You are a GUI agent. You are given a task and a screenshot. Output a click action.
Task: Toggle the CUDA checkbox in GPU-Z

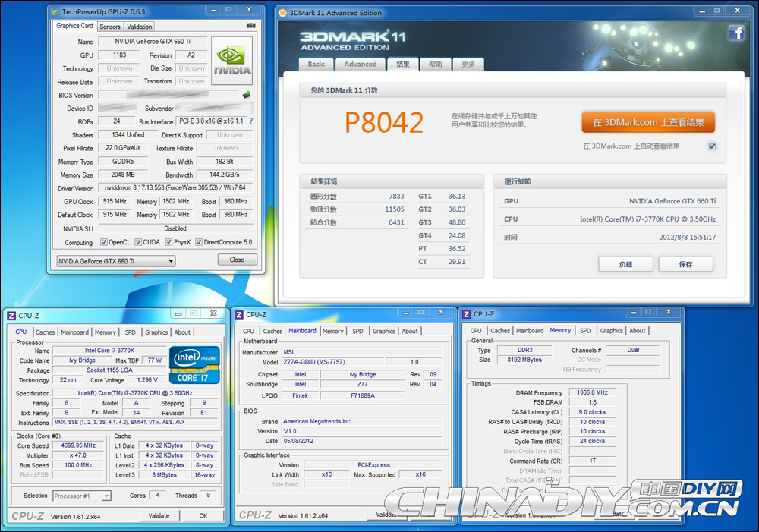click(138, 242)
